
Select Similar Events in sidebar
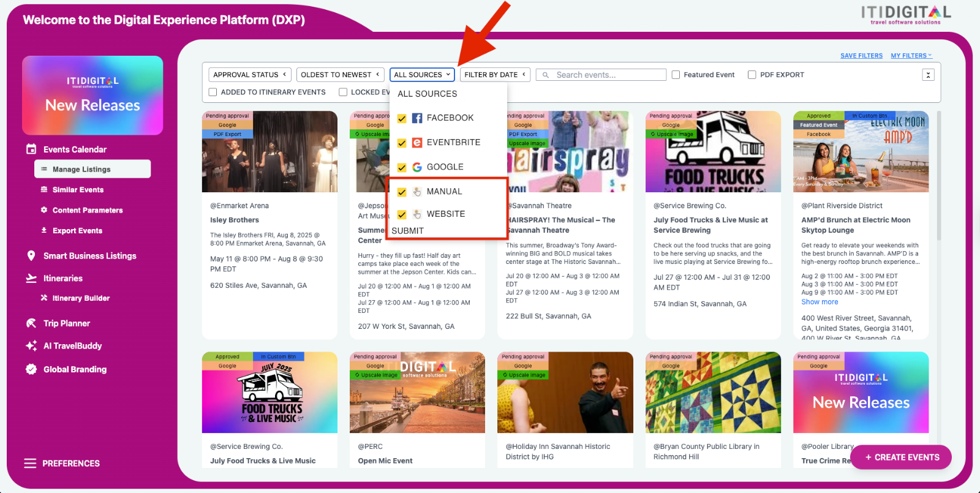click(78, 190)
